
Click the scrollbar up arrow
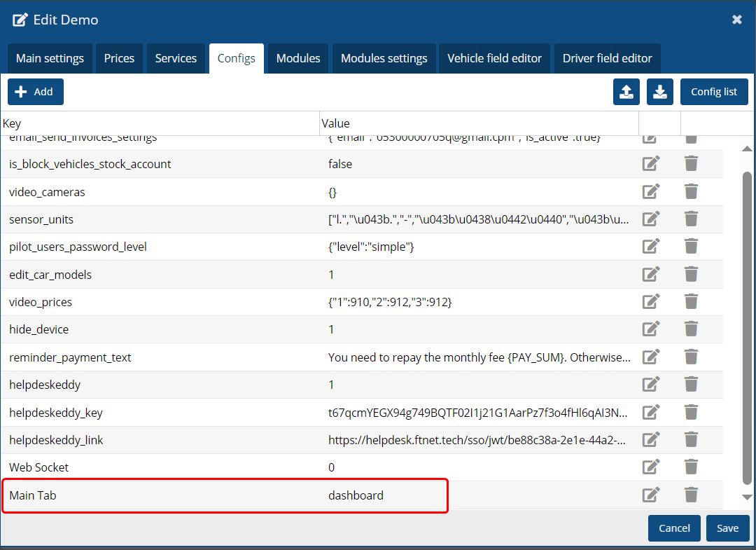(x=747, y=149)
